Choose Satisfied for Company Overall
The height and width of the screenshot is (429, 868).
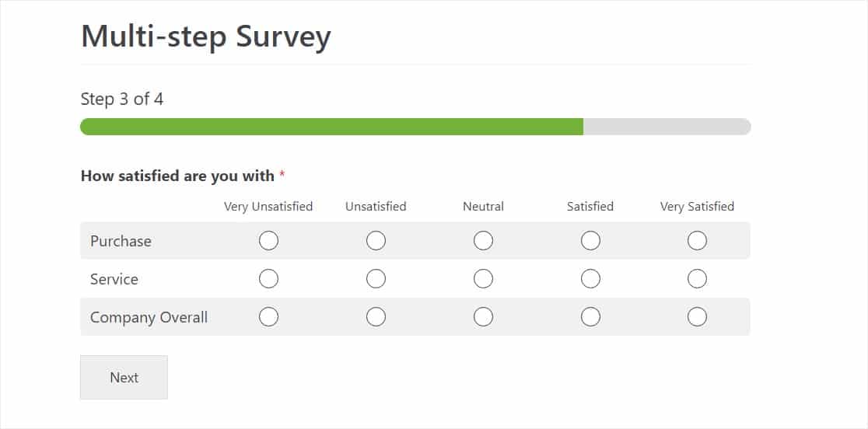[590, 317]
